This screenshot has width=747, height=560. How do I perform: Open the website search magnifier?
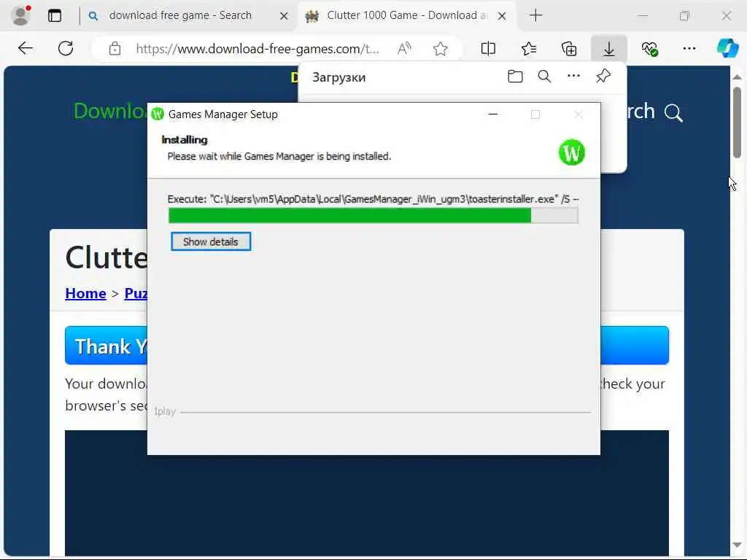tap(673, 113)
